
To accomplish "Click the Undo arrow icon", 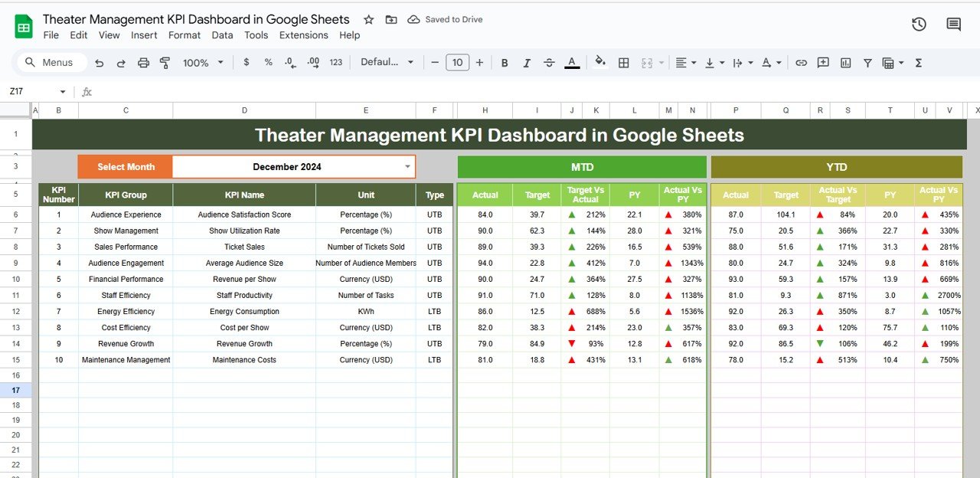I will pos(99,63).
